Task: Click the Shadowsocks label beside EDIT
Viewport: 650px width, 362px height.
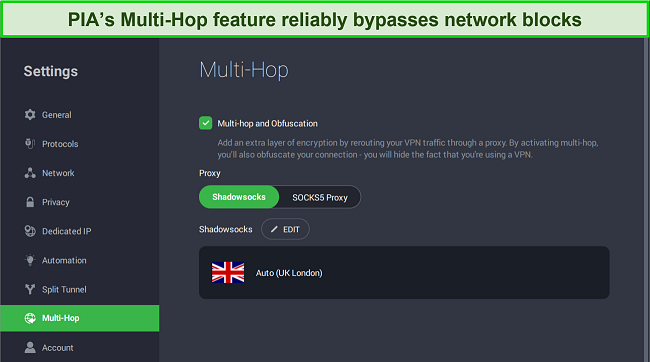Action: coord(226,229)
